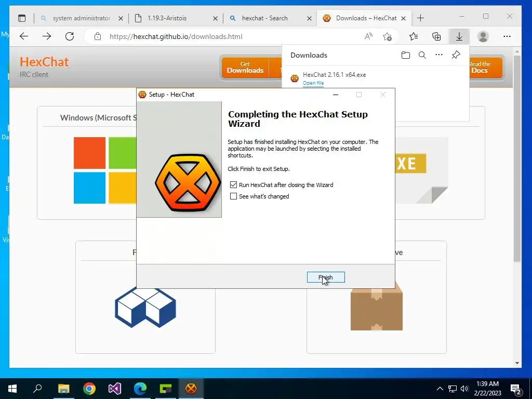Click the HexChat site title link
The image size is (532, 399).
pos(45,62)
